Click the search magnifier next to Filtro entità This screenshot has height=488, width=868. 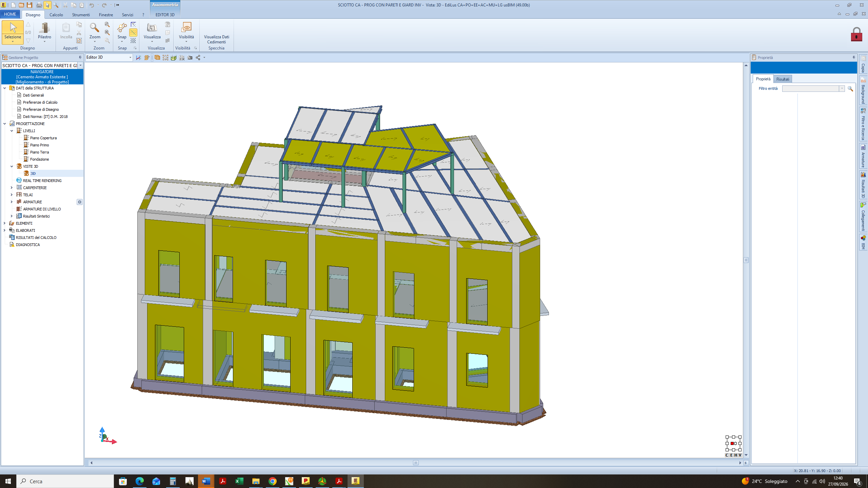coord(850,88)
